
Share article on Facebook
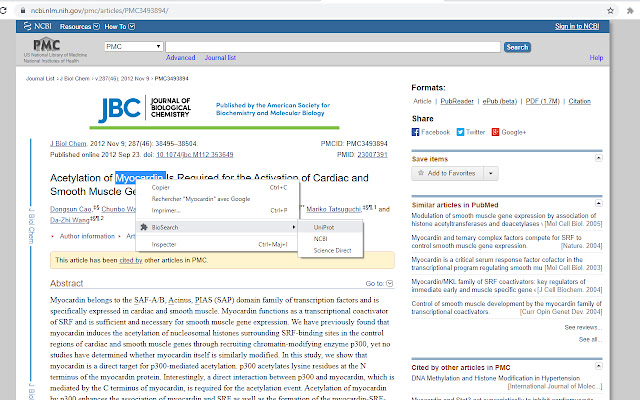pos(431,132)
